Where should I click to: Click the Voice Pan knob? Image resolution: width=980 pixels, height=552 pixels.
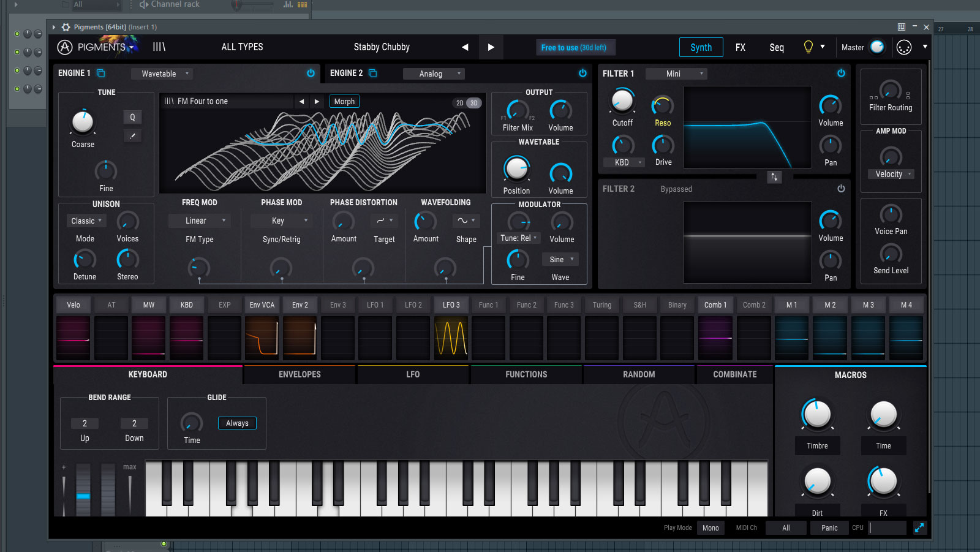pyautogui.click(x=891, y=214)
